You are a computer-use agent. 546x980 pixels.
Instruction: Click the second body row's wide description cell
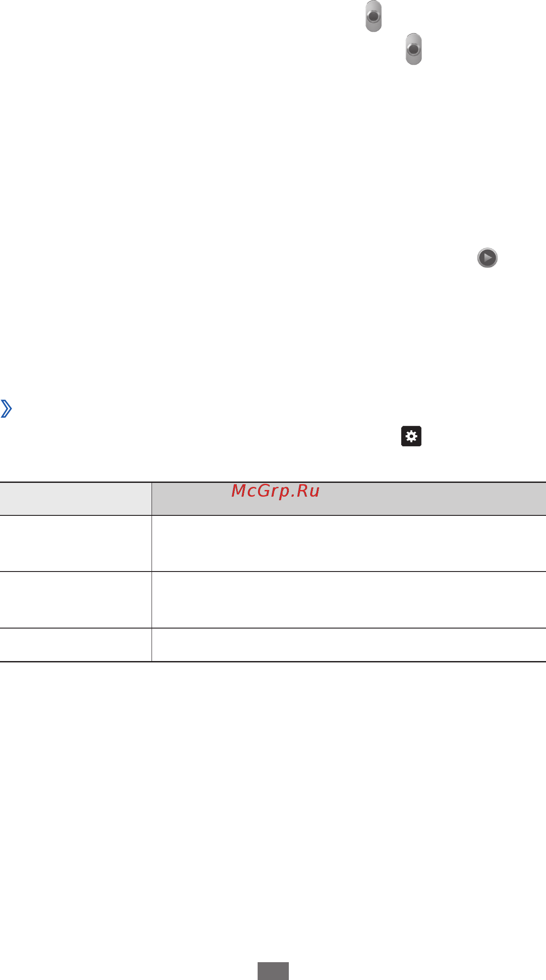349,600
